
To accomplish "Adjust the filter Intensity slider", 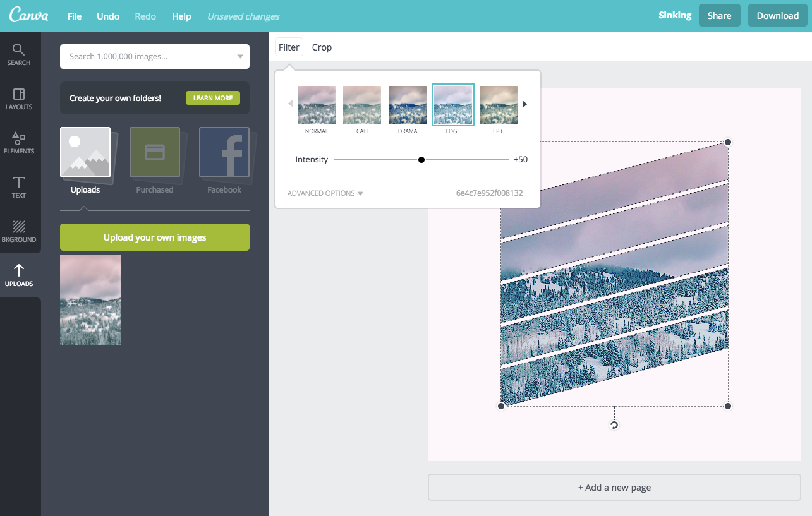I will tap(421, 159).
